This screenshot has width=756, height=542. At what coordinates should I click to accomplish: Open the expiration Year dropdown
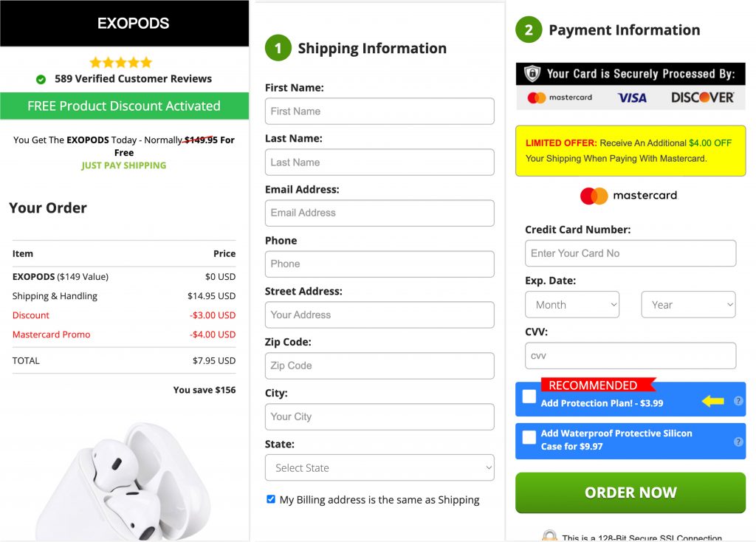[x=688, y=304]
